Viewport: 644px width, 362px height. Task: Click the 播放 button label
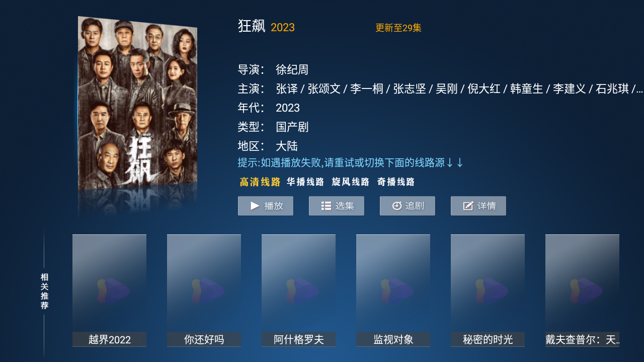coord(274,206)
